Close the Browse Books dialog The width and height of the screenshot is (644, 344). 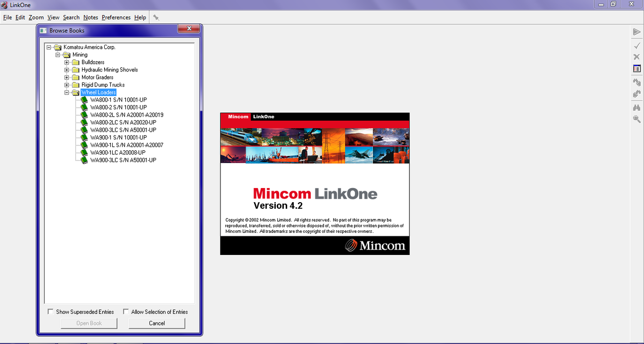point(189,29)
